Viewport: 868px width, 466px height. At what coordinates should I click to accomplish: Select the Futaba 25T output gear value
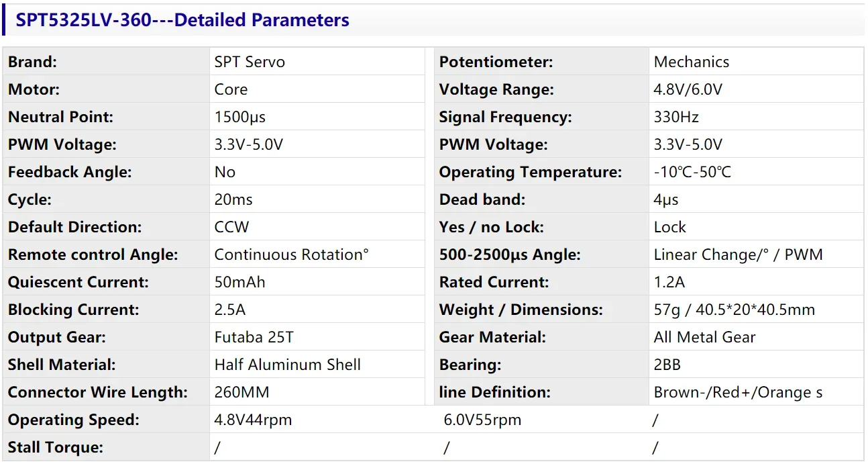pyautogui.click(x=254, y=337)
